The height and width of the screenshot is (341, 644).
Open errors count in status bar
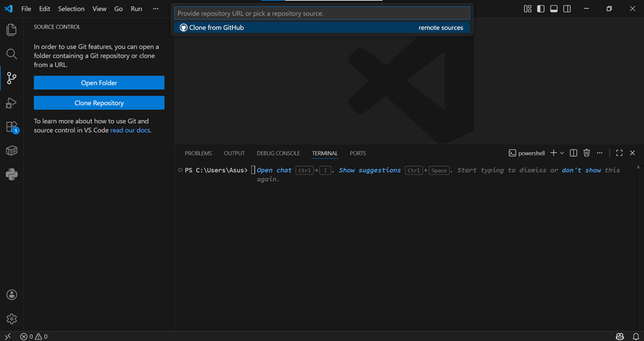click(26, 336)
